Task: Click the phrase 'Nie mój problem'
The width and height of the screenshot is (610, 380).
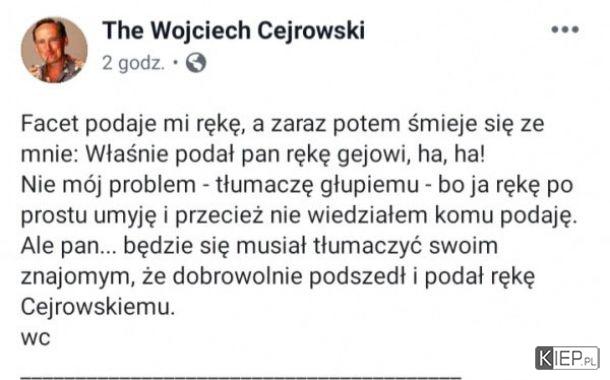Action: tap(108, 185)
